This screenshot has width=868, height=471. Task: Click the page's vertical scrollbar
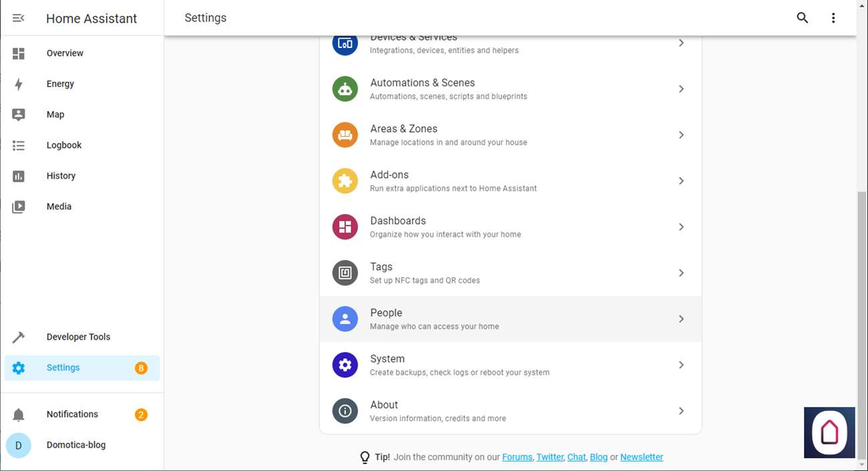tap(861, 320)
